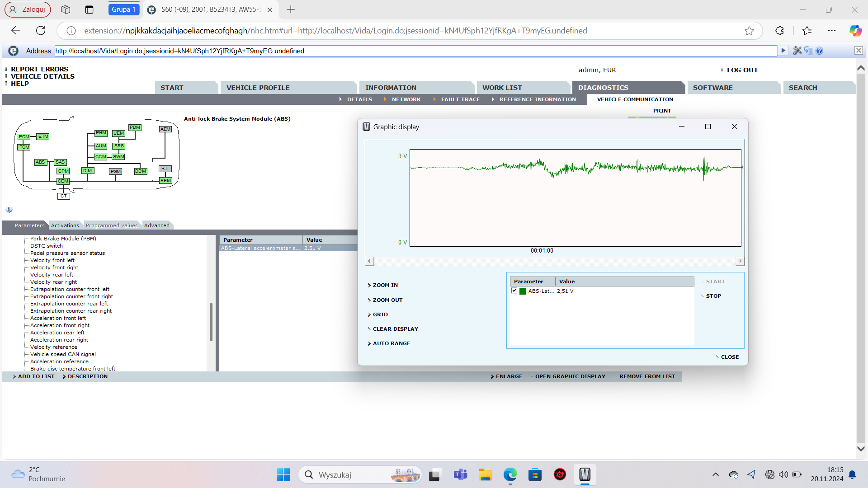Uncheck the ABS-Lat parameter checkbox

pos(514,291)
